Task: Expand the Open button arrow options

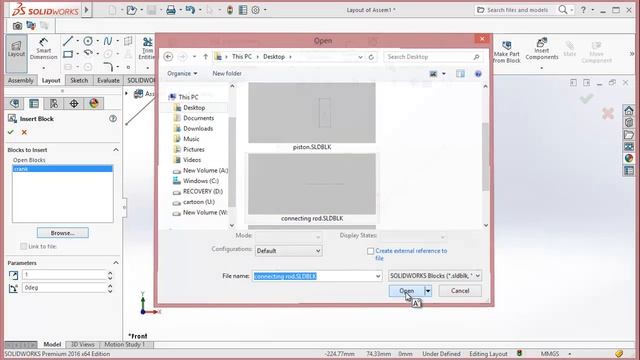Action: pos(428,291)
